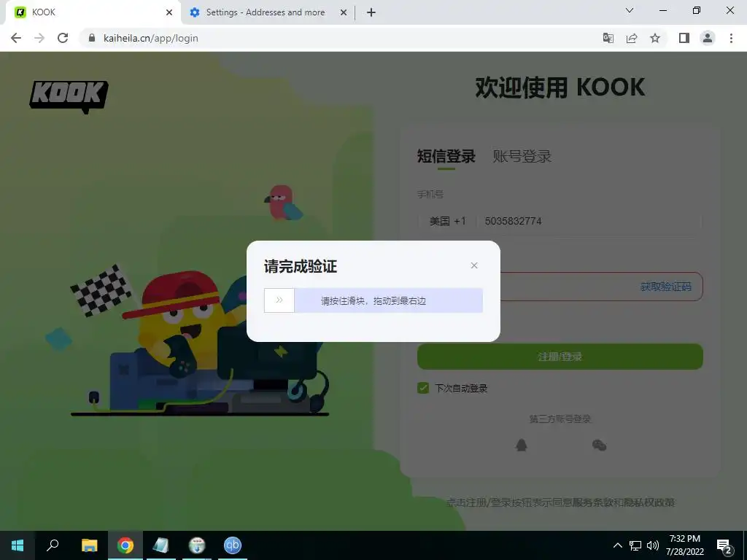747x560 pixels.
Task: Click the 欢迎使用 KOOK heading
Action: click(x=560, y=87)
